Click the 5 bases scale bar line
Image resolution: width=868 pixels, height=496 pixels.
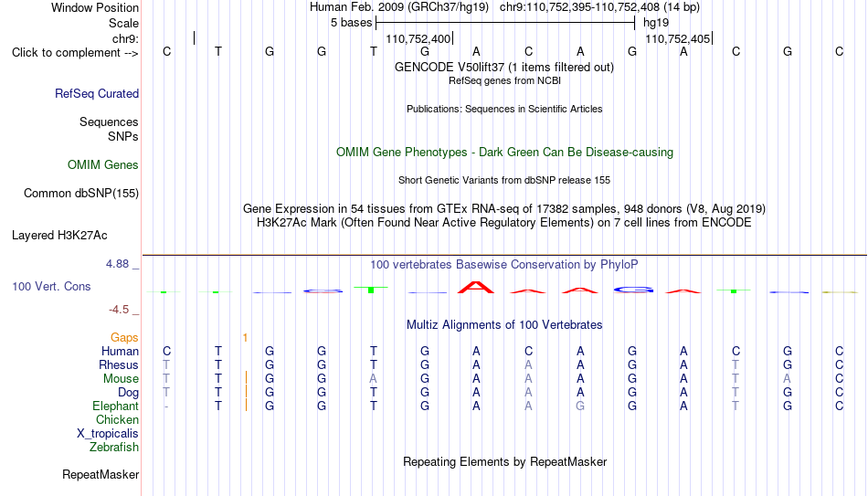tap(505, 23)
